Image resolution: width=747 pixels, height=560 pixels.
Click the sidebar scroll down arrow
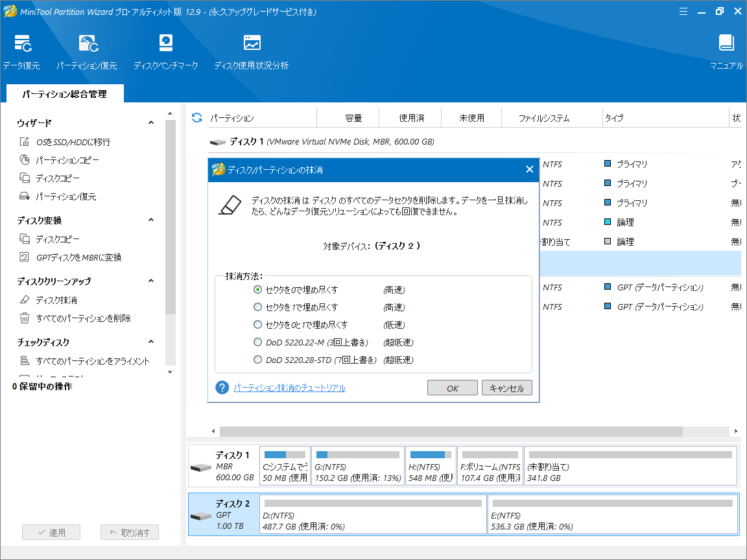click(170, 372)
